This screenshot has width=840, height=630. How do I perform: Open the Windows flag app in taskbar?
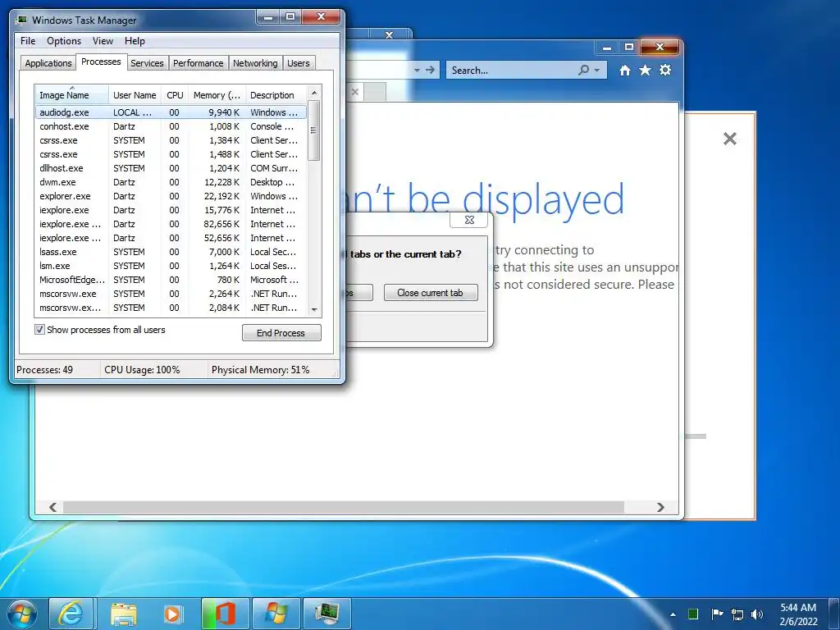(x=276, y=614)
